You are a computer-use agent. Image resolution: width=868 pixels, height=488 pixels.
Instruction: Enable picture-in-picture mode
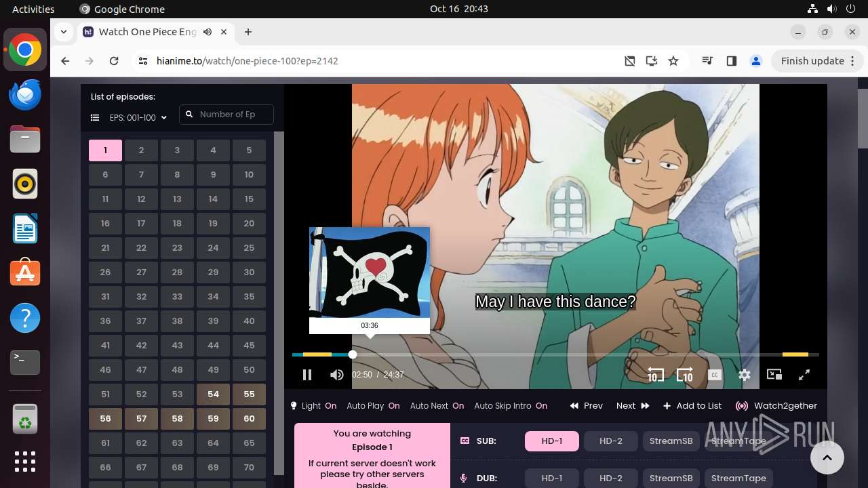coord(774,375)
